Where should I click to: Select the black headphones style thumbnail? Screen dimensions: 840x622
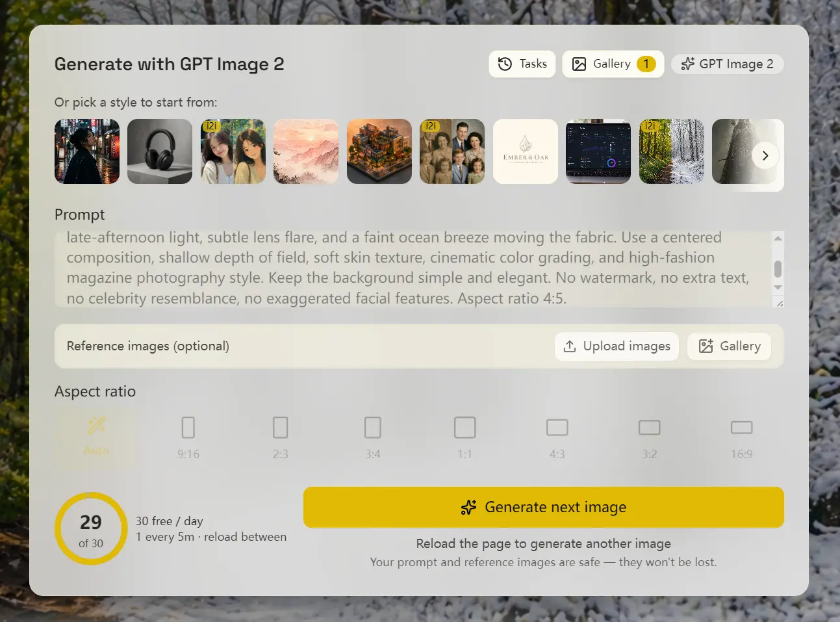160,151
